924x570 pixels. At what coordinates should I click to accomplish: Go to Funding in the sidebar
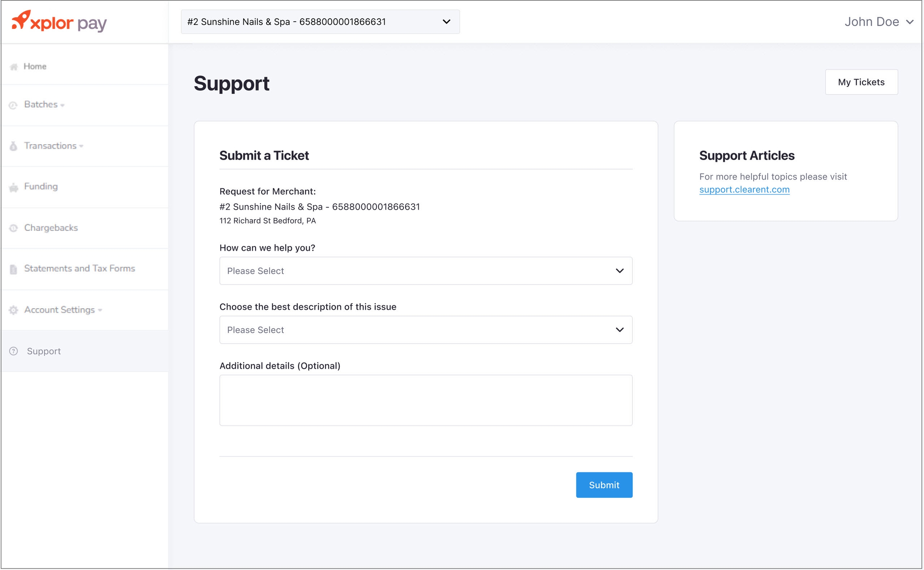[41, 186]
